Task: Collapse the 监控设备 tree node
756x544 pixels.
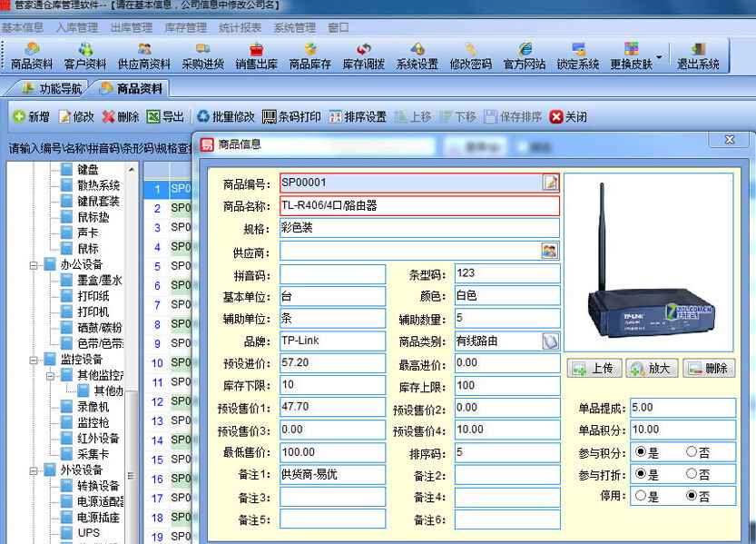Action: click(x=34, y=360)
